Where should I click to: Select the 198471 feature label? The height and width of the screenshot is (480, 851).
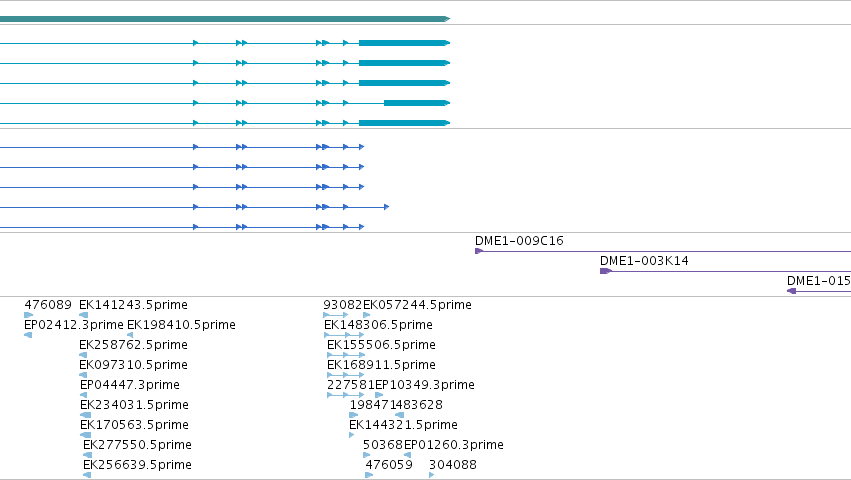[x=373, y=405]
